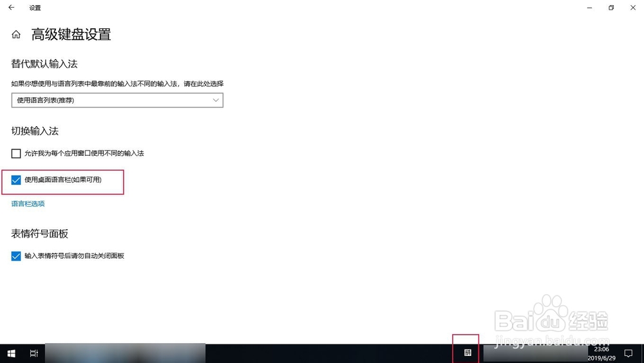Screen dimensions: 644x363
Task: Open the Action Center notifications icon
Action: pos(629,353)
